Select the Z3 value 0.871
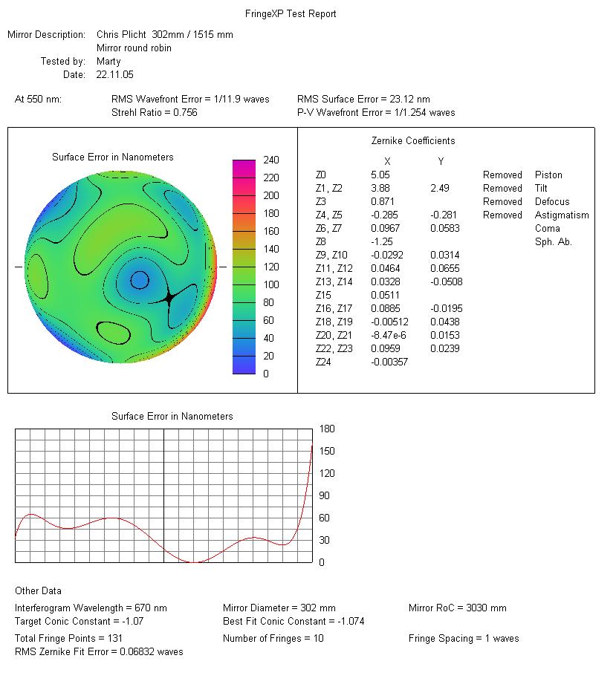 [382, 201]
